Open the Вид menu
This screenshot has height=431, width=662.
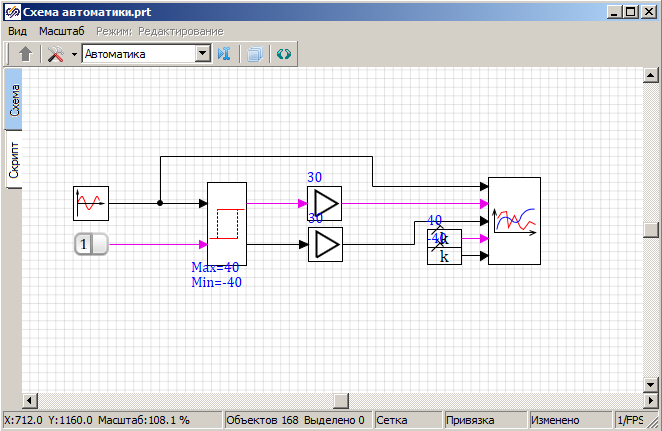click(18, 31)
